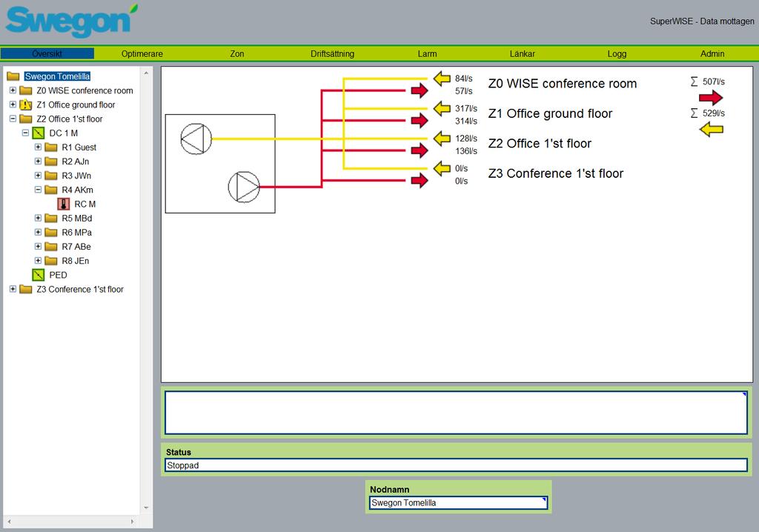Switch to the Logg tab

[617, 54]
